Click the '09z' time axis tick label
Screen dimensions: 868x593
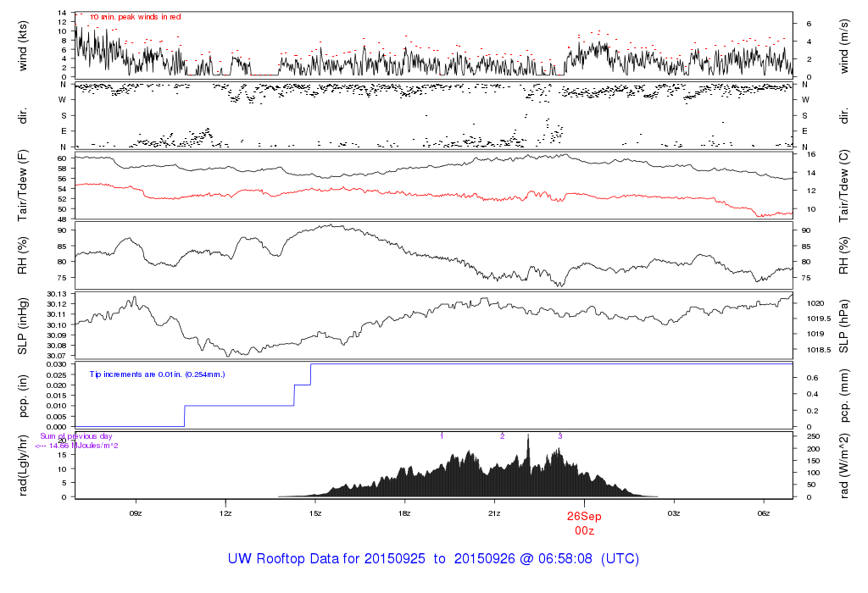tap(136, 513)
